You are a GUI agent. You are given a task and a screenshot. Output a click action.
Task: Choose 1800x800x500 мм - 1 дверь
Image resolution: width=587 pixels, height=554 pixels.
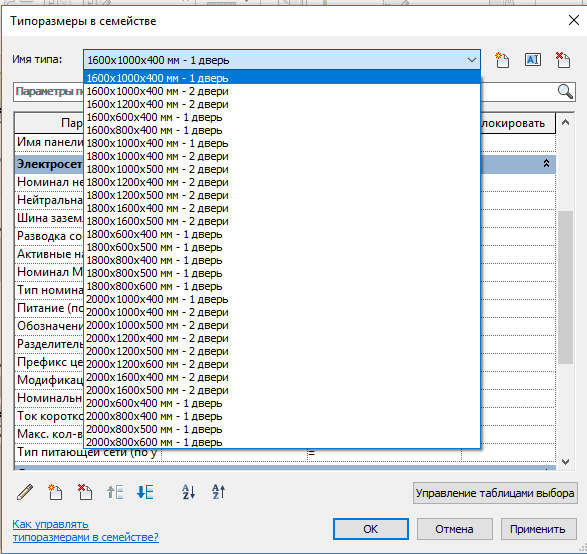(x=282, y=273)
